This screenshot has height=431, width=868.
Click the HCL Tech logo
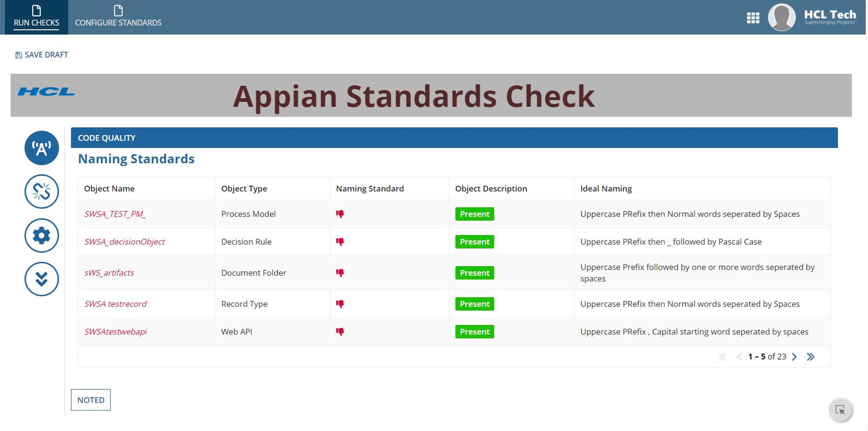pos(830,17)
